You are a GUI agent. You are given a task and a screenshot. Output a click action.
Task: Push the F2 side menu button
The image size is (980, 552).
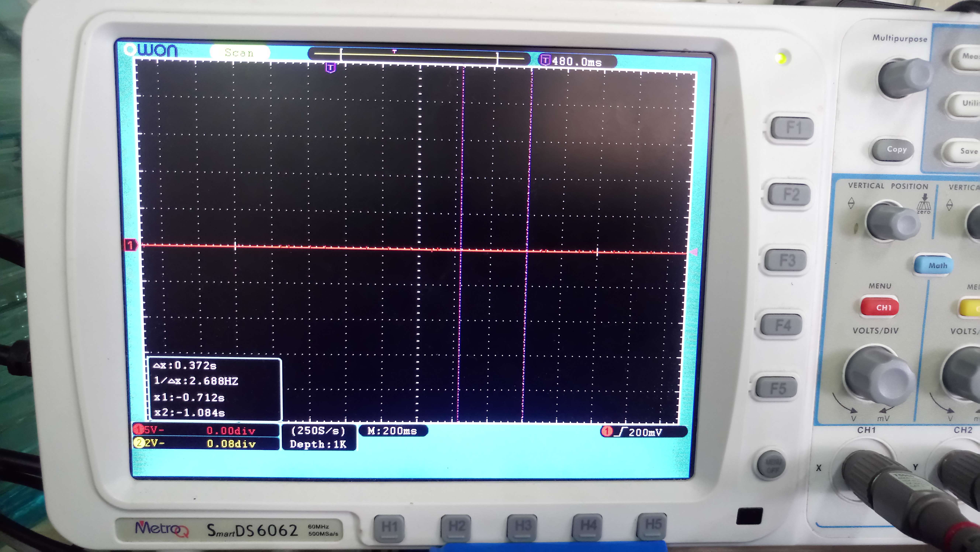pyautogui.click(x=789, y=194)
